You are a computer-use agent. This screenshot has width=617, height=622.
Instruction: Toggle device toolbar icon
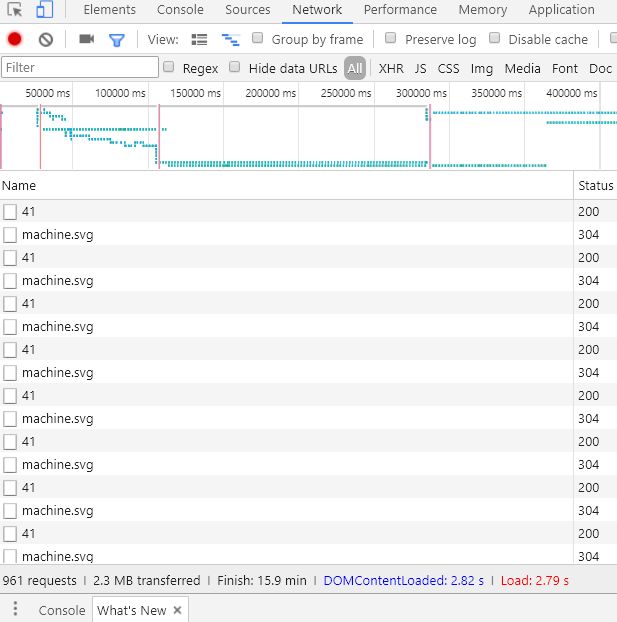tap(44, 9)
